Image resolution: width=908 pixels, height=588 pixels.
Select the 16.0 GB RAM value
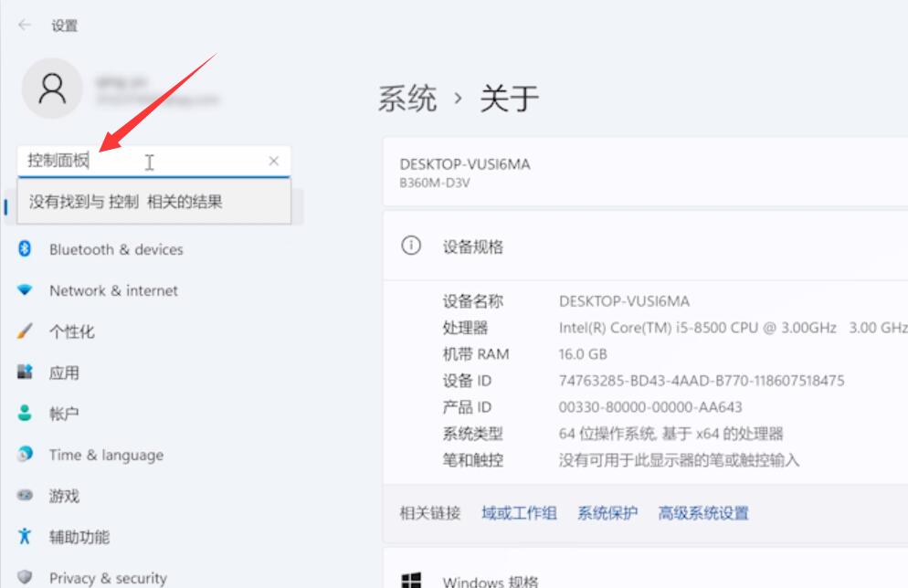pos(583,354)
